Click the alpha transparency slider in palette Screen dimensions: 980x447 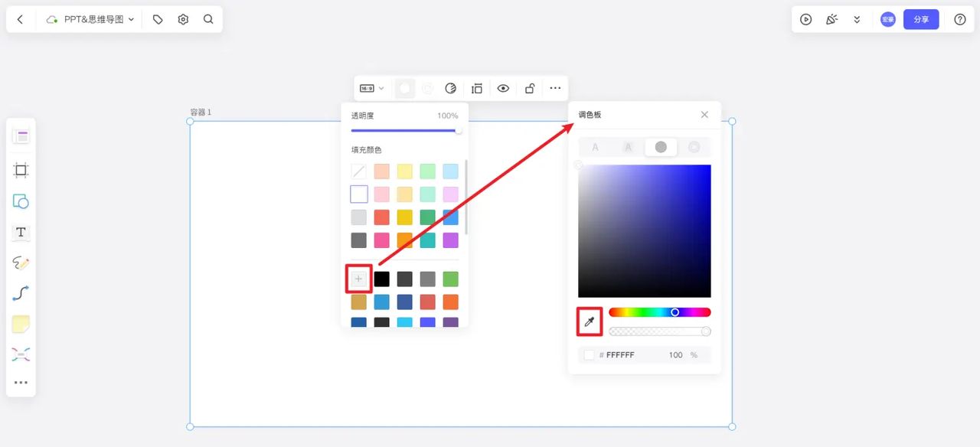click(660, 331)
